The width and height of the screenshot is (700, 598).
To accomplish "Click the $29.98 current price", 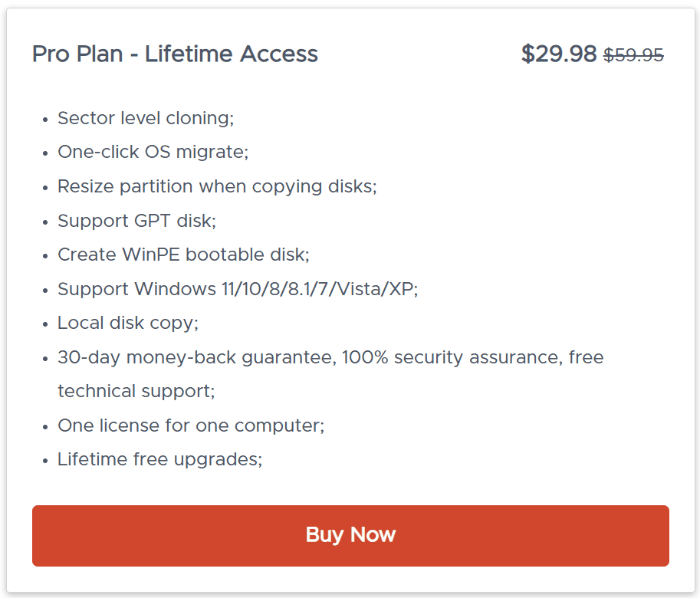I will click(558, 54).
